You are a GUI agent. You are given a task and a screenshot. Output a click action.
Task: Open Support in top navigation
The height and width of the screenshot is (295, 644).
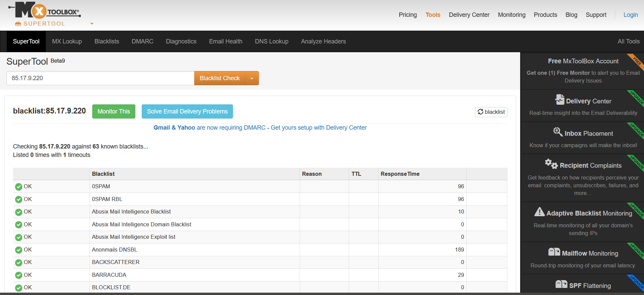[x=596, y=15]
